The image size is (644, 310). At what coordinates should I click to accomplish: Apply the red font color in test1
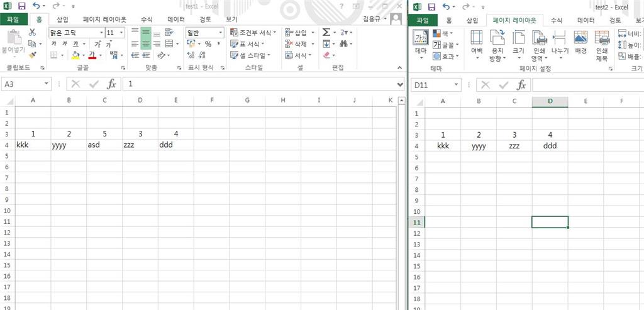(92, 55)
